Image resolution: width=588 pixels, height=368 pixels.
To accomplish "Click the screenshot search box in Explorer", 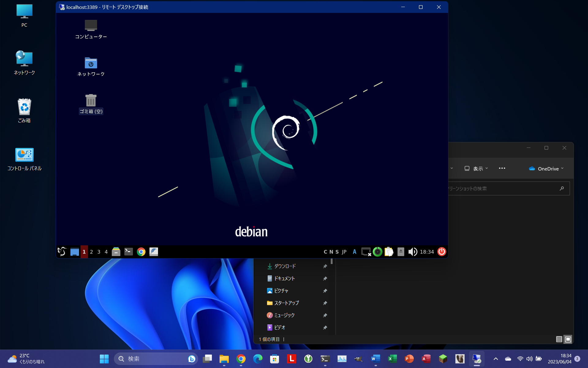I will [505, 189].
